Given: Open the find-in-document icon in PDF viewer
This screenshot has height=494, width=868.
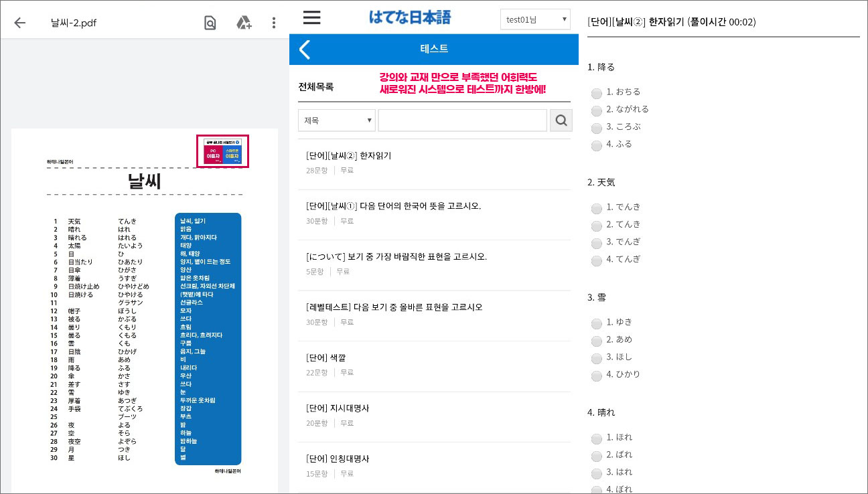Looking at the screenshot, I should pos(210,23).
